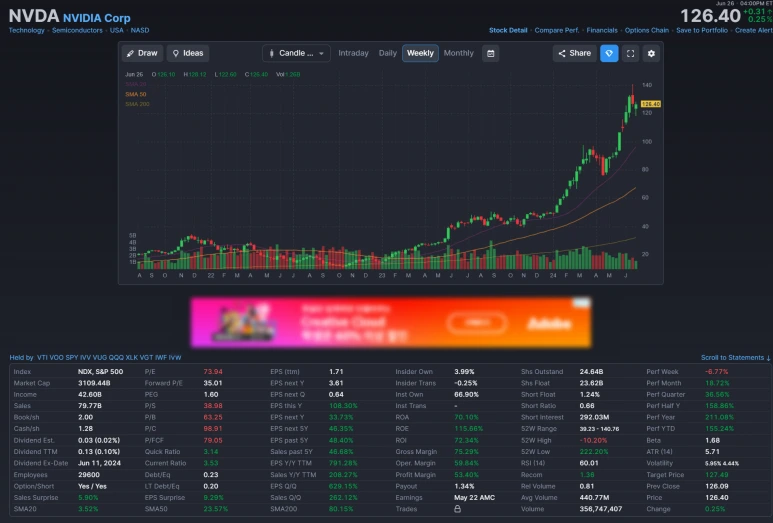Viewport: 773px width, 523px height.
Task: Click the NVIDIA Corp company name link
Action: coord(97,18)
